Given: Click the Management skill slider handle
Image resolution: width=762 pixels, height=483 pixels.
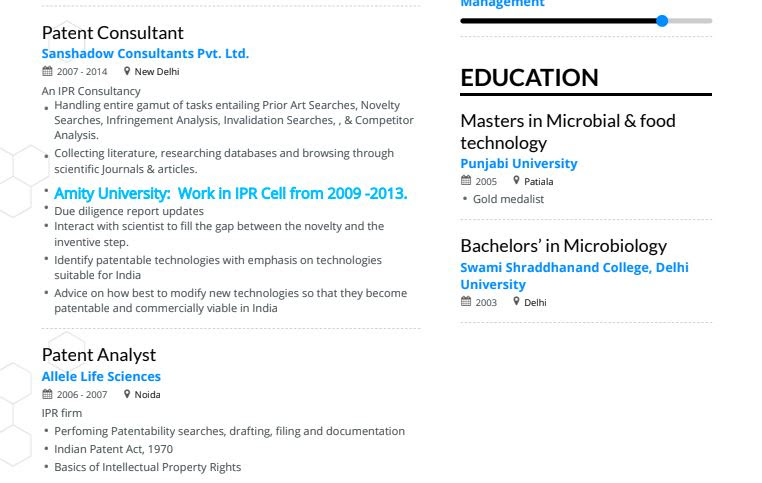Looking at the screenshot, I should (662, 21).
